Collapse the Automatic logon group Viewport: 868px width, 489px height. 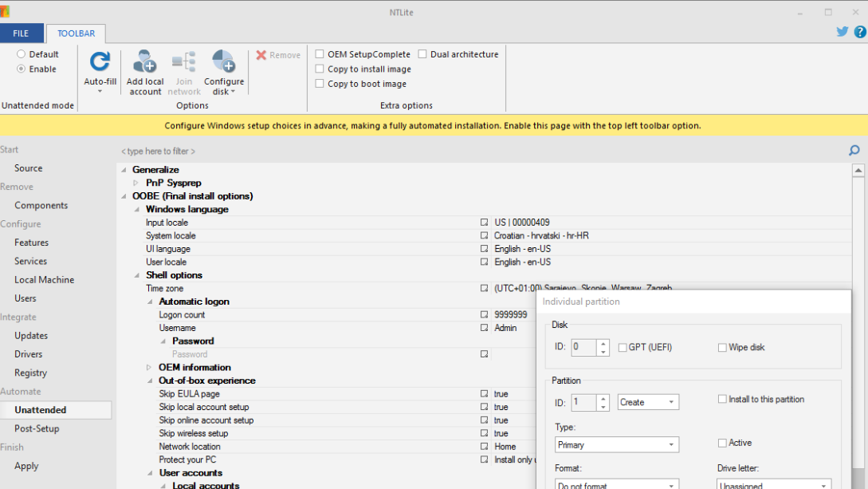point(150,302)
